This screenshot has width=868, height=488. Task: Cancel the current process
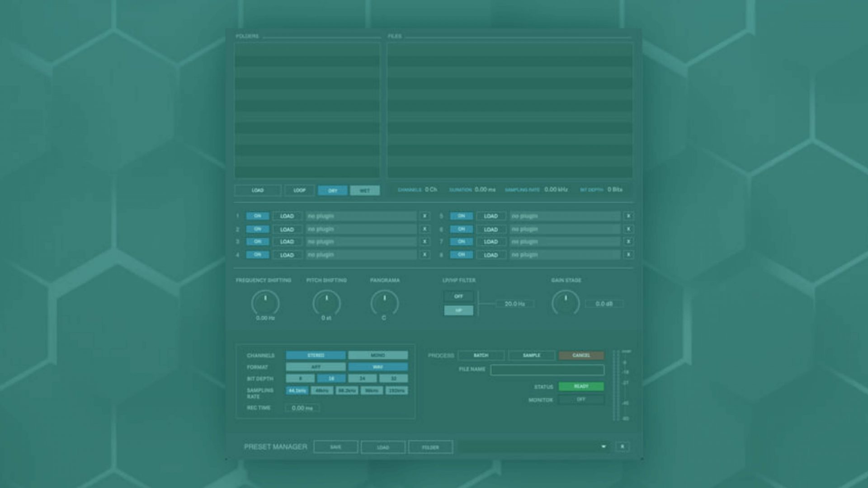click(582, 356)
